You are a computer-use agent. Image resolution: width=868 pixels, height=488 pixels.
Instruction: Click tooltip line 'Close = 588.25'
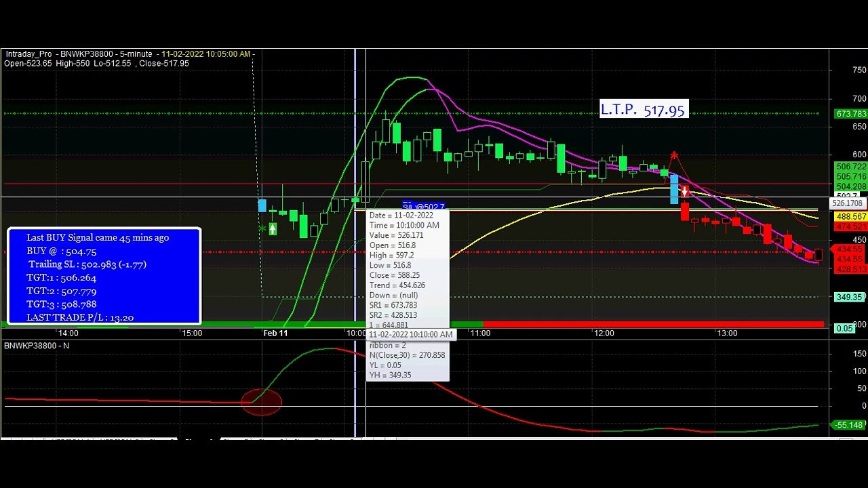point(394,275)
